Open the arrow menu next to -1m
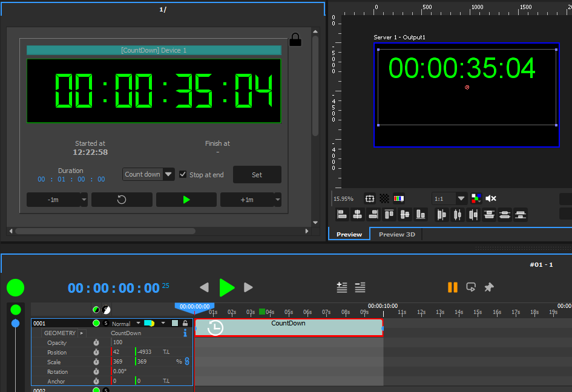This screenshot has height=392, width=572. (x=84, y=200)
